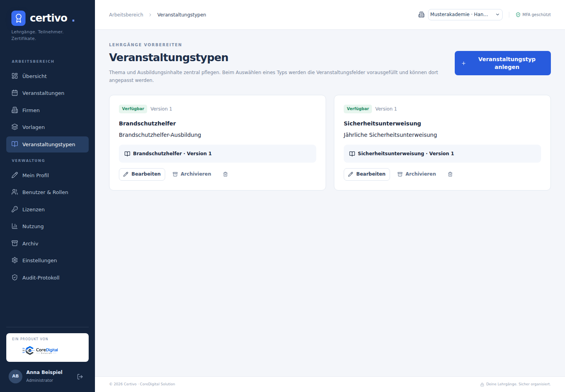Click the Anna Beispiel user name
565x392 pixels.
pyautogui.click(x=44, y=372)
